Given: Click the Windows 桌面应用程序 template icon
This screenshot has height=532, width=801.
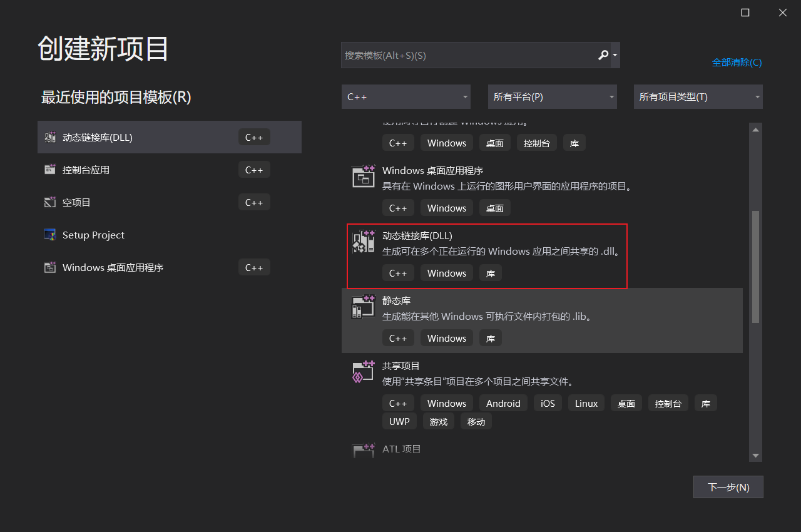Looking at the screenshot, I should (363, 177).
